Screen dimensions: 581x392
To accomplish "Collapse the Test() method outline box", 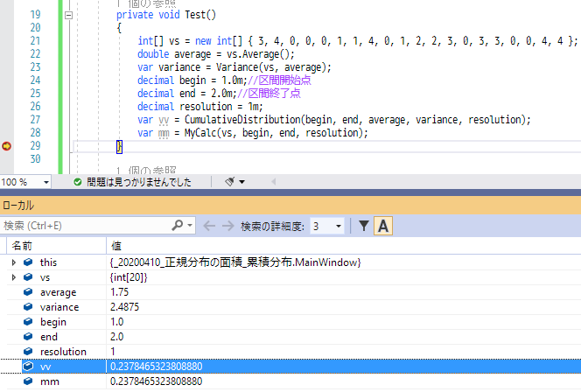I will 68,15.
